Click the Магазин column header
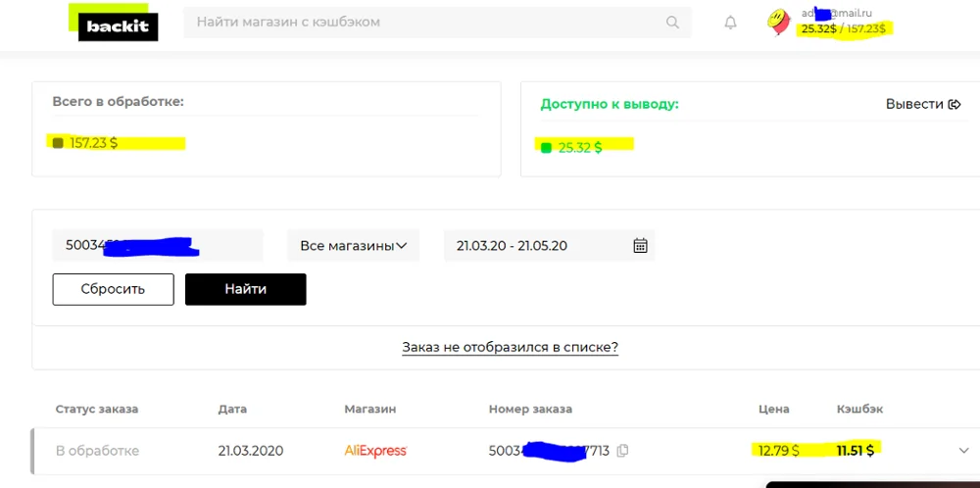The height and width of the screenshot is (488, 980). coord(370,410)
